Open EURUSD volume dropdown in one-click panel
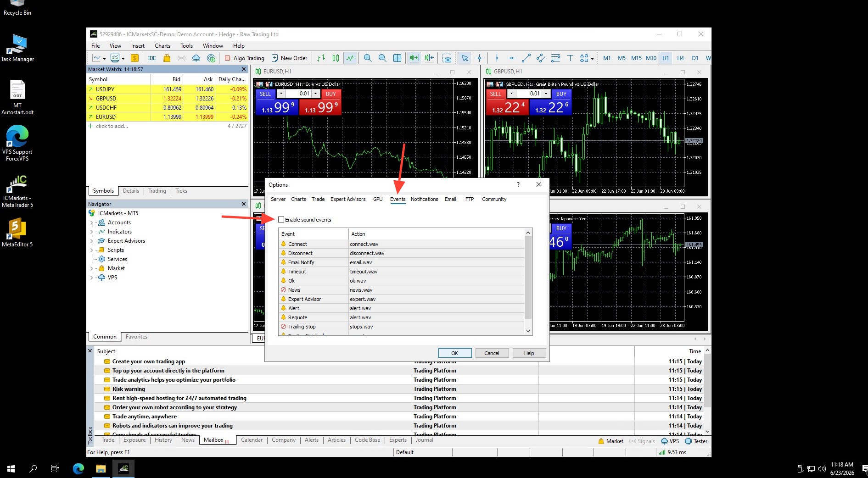 click(x=281, y=94)
